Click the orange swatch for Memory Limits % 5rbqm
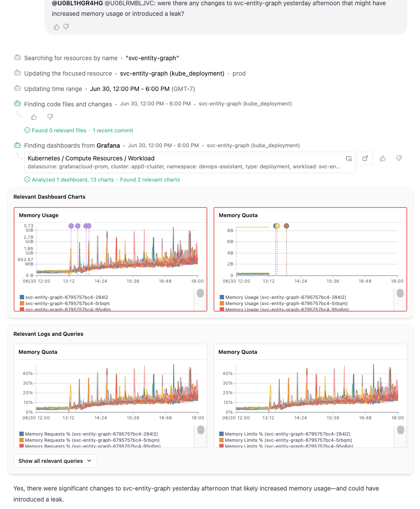The image size is (420, 509). tap(222, 440)
